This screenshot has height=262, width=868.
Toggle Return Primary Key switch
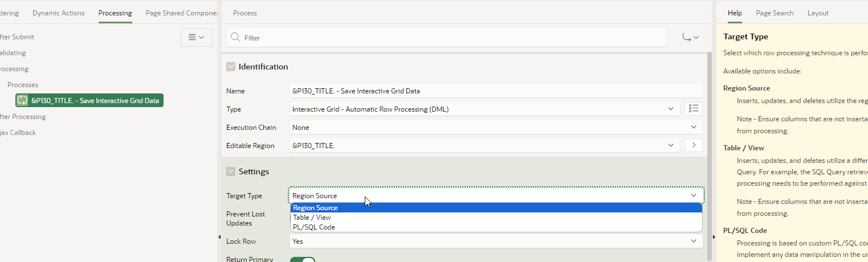coord(303,260)
